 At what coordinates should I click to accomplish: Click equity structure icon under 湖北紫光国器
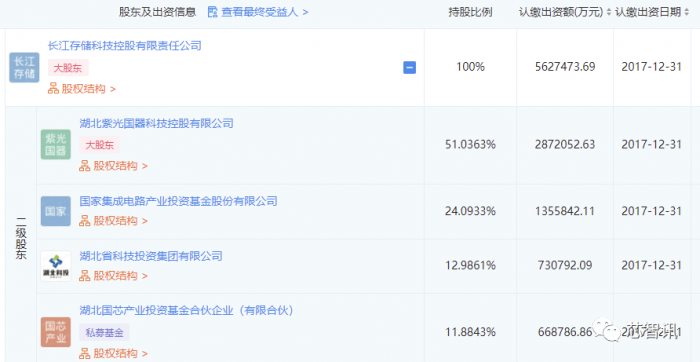85,166
